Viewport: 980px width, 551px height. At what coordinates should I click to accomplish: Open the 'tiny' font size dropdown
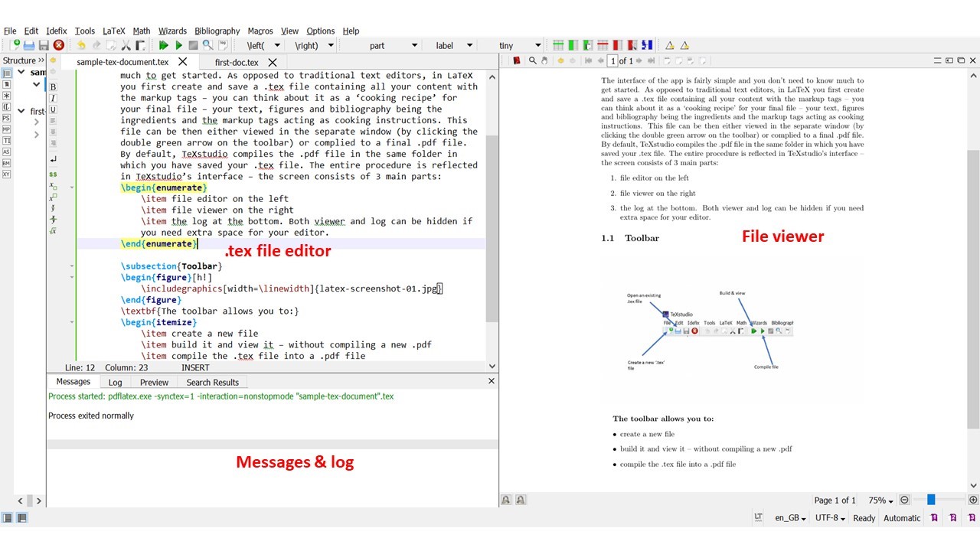click(x=520, y=46)
